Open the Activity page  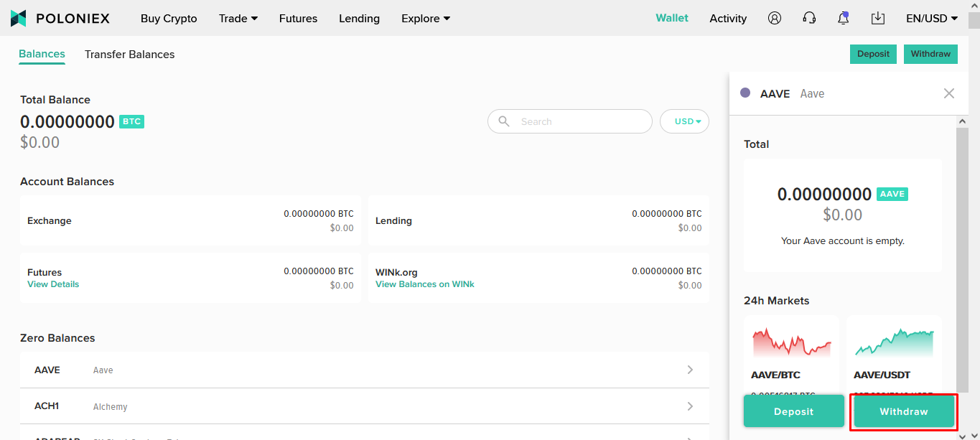[728, 18]
